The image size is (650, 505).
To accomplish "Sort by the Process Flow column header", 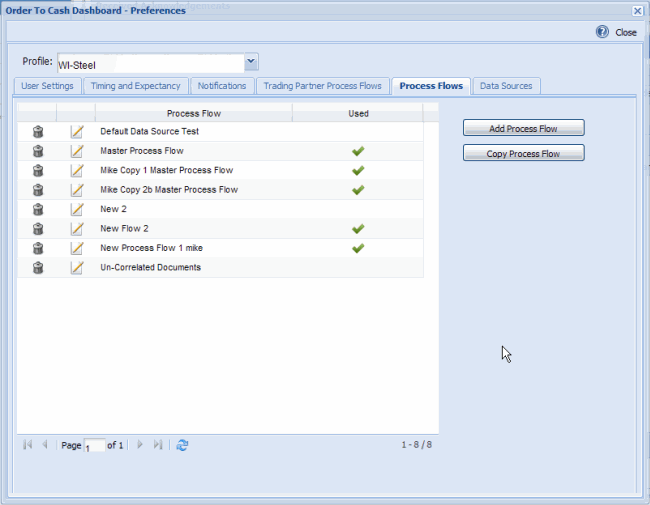I will coord(194,113).
